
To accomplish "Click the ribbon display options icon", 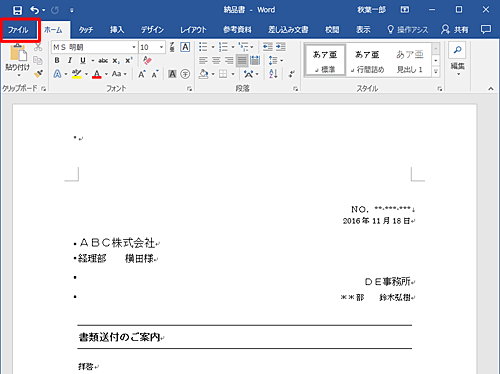I will [x=405, y=10].
